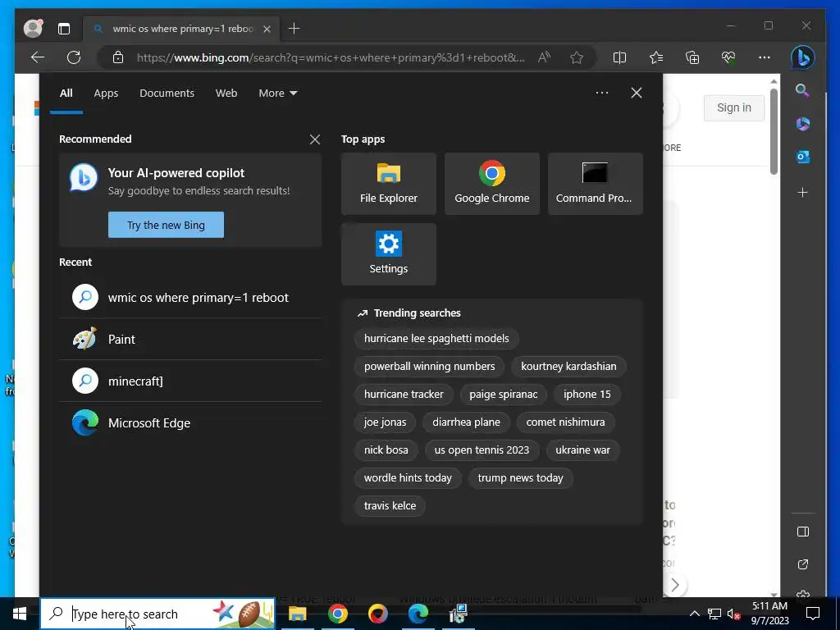Select trending 'us open tennis 2023'
The width and height of the screenshot is (840, 630).
(x=482, y=450)
